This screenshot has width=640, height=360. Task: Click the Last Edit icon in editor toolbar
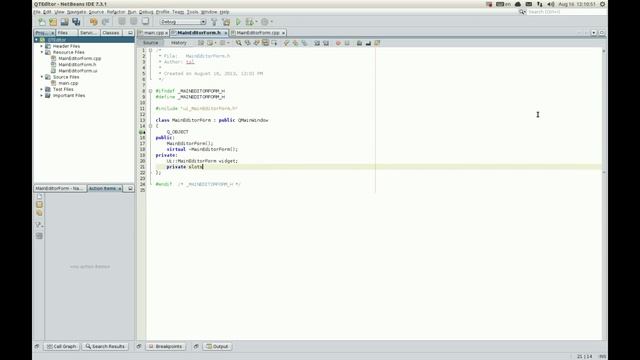pyautogui.click(x=201, y=43)
